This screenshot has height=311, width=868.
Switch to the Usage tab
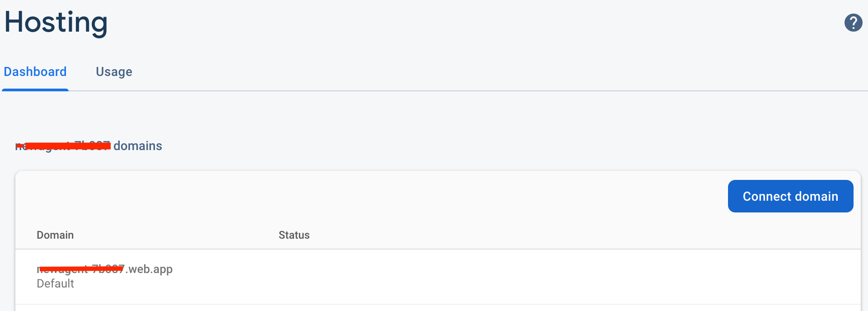114,72
